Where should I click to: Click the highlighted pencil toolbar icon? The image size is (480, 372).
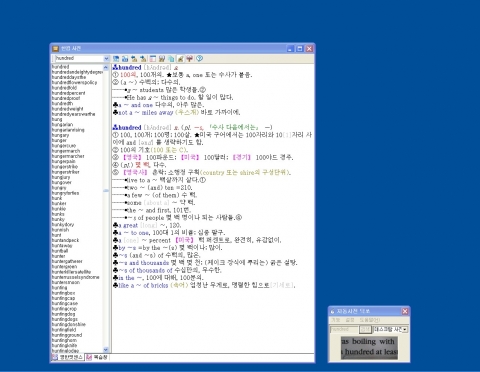tap(180, 59)
